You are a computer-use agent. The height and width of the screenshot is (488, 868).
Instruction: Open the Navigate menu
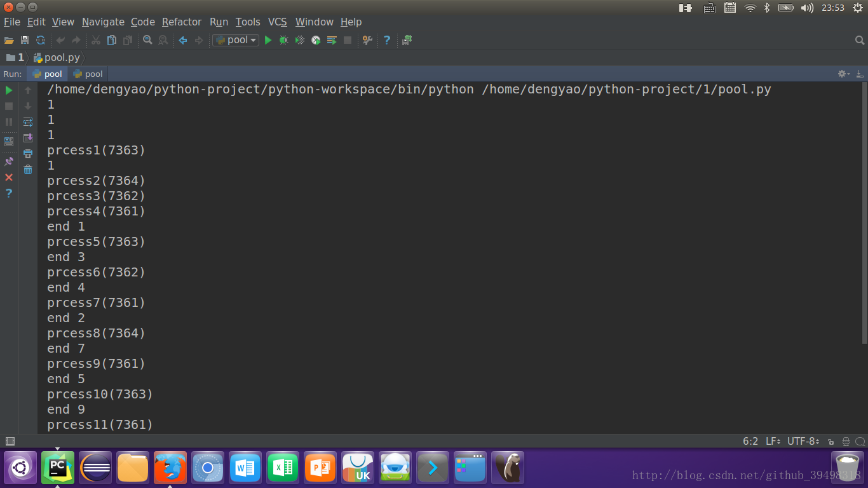103,22
